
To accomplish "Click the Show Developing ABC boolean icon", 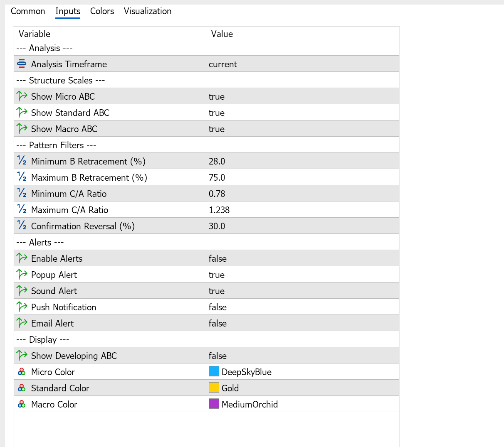I will click(22, 356).
